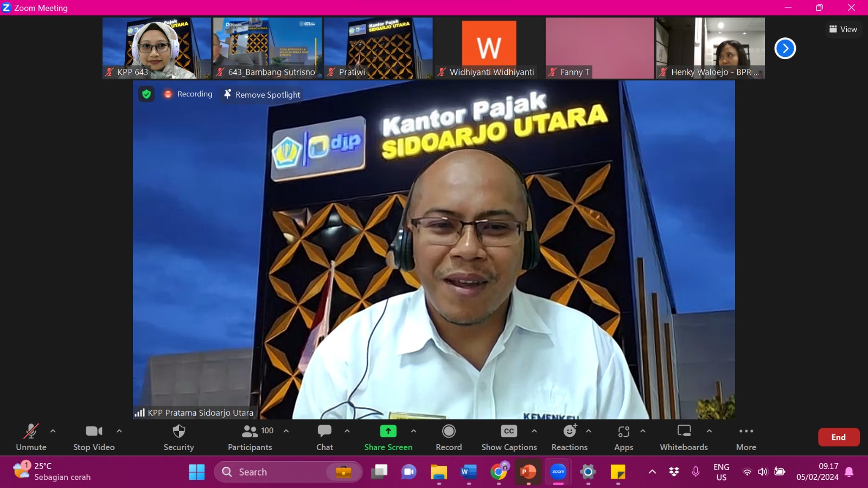Expand the Share Screen options arrow

[414, 431]
